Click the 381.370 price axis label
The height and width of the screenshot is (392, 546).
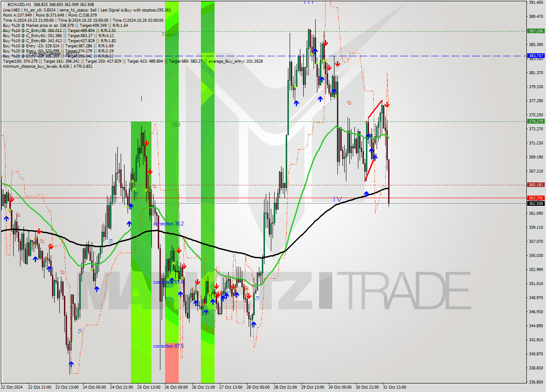(536, 73)
